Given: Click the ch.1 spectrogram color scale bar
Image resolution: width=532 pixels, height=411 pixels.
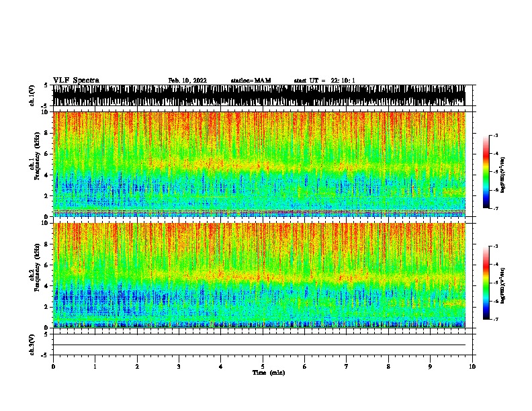Looking at the screenshot, I should click(486, 172).
